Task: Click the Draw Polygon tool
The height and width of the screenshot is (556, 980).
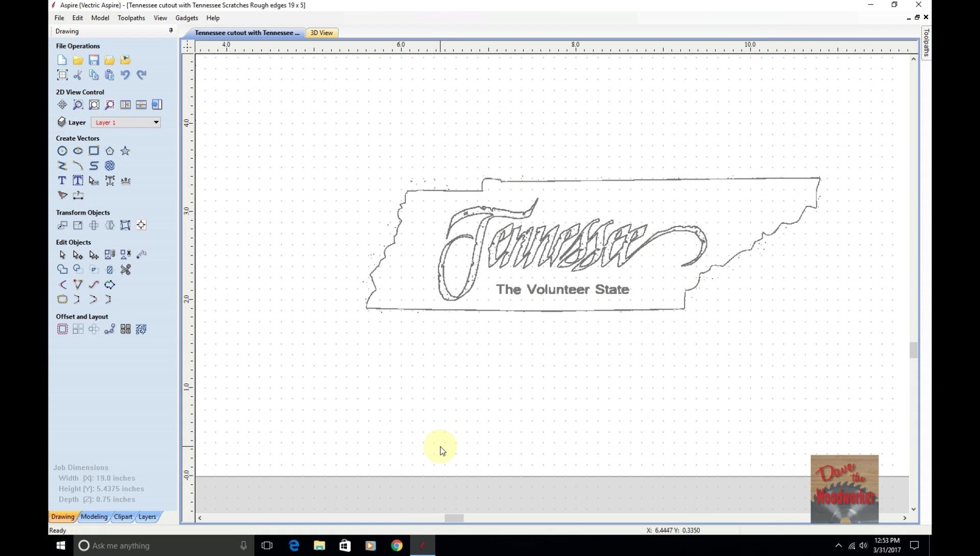Action: [109, 151]
